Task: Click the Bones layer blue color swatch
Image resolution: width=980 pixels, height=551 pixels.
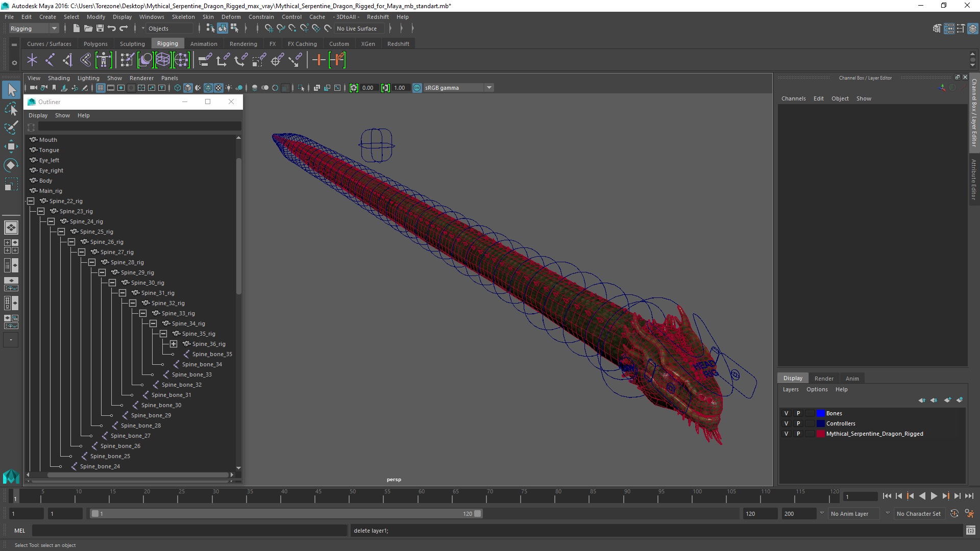Action: (821, 413)
